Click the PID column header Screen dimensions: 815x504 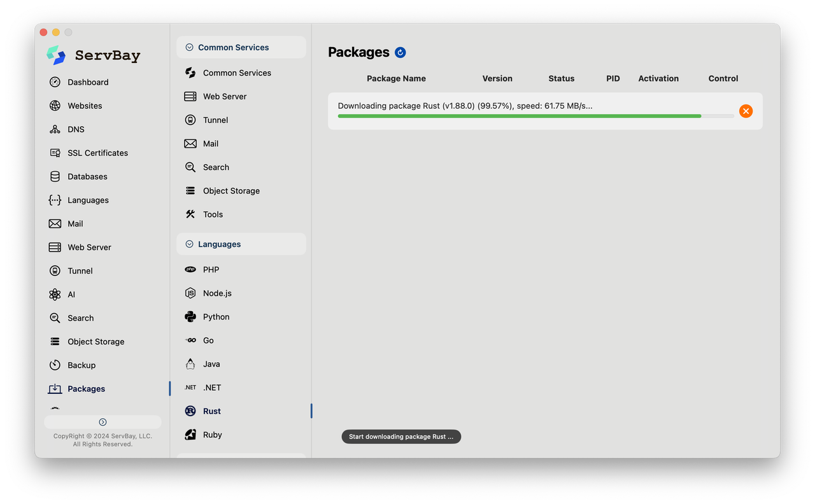point(613,78)
